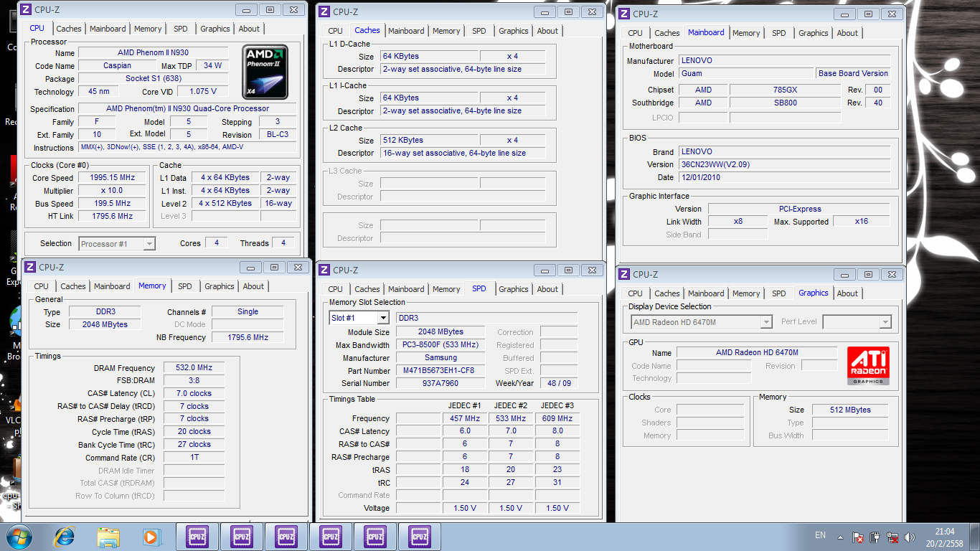980x551 pixels.
Task: Open Windows Explorer from the taskbar
Action: click(108, 537)
